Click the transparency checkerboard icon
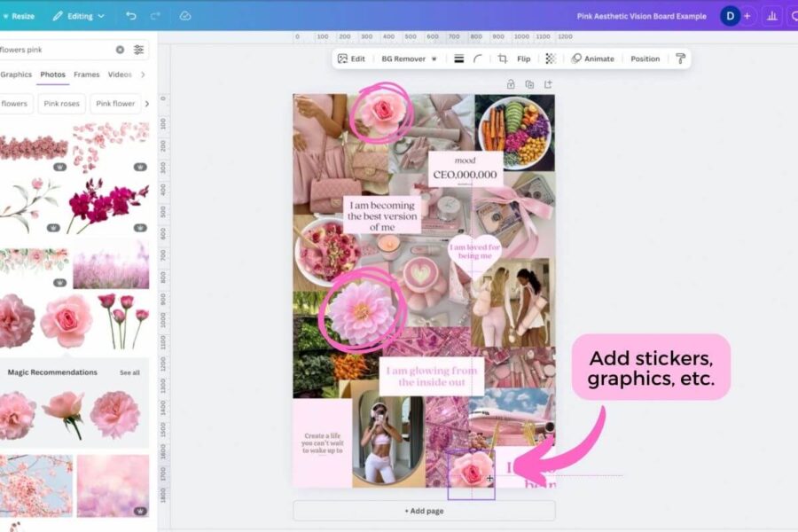The height and width of the screenshot is (532, 798). pyautogui.click(x=551, y=59)
